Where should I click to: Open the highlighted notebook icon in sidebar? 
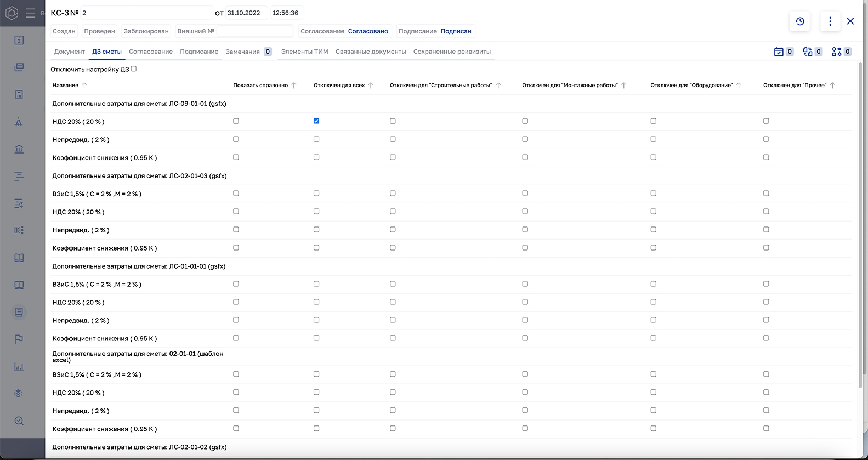(19, 312)
